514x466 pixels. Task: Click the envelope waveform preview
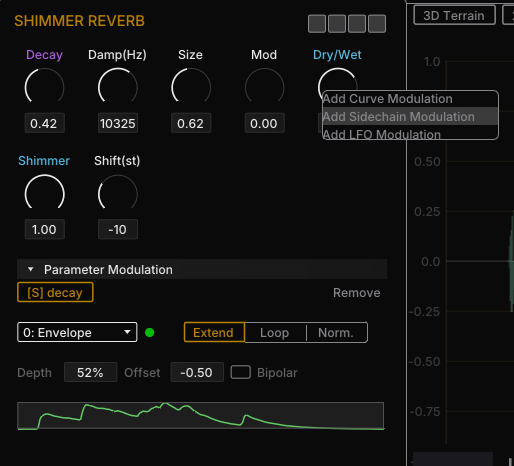(x=201, y=416)
